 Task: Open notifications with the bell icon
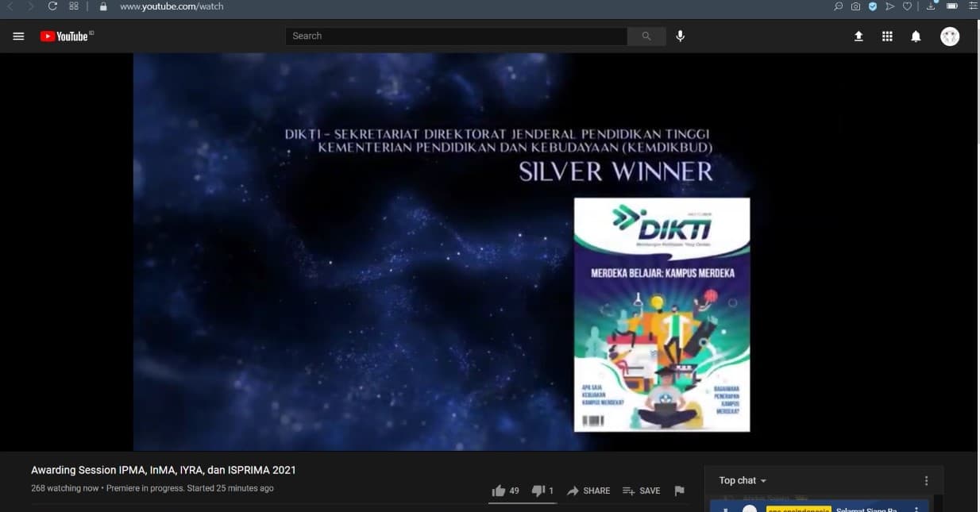(x=915, y=36)
